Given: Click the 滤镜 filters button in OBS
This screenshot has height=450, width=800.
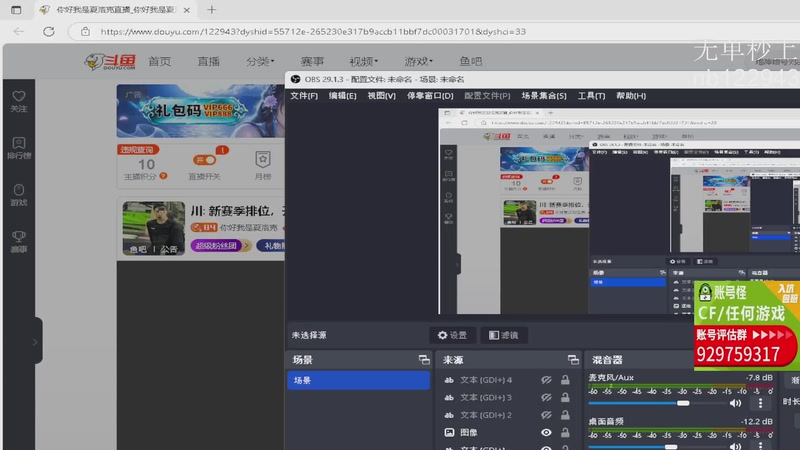Looking at the screenshot, I should coord(504,335).
